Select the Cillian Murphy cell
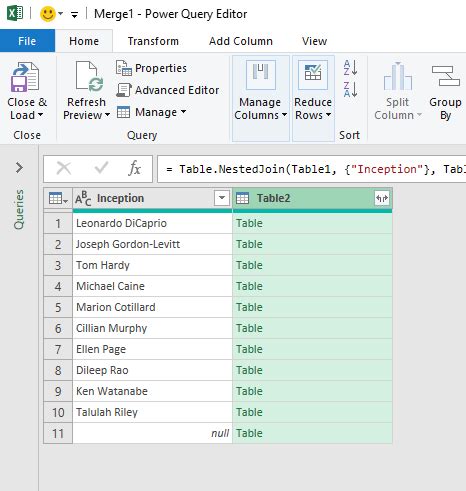Screen dimensions: 466x491 coord(152,328)
